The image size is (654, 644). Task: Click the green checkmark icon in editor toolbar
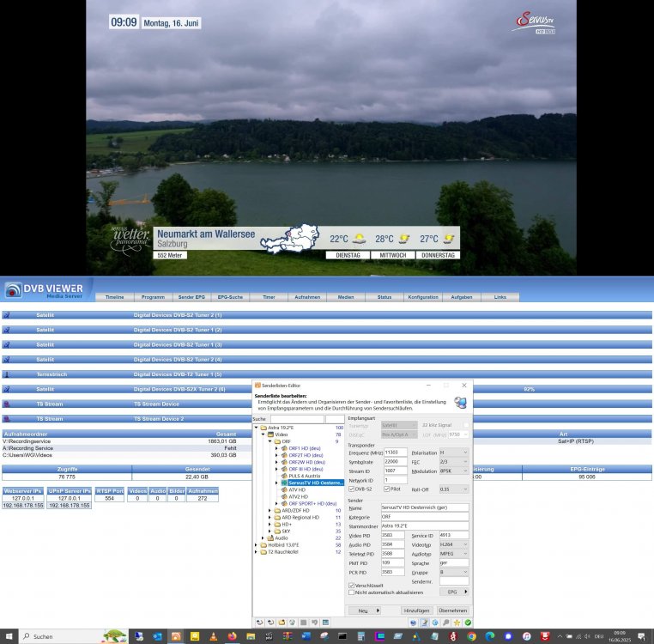pos(468,622)
